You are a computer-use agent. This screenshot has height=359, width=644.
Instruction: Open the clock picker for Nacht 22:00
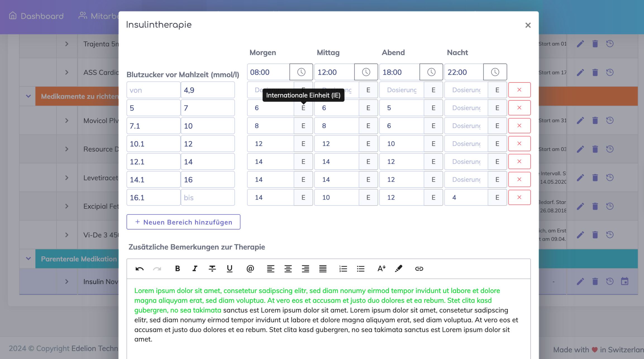coord(495,72)
